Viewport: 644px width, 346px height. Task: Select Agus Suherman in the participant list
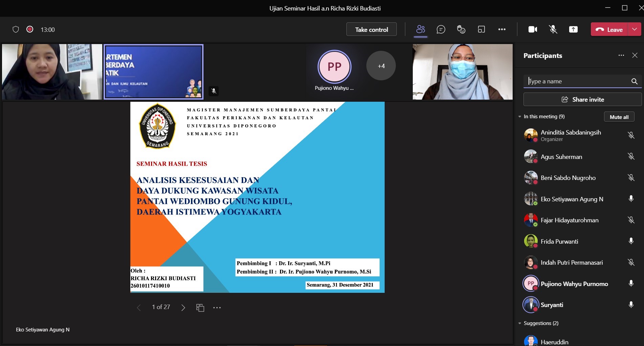[561, 157]
